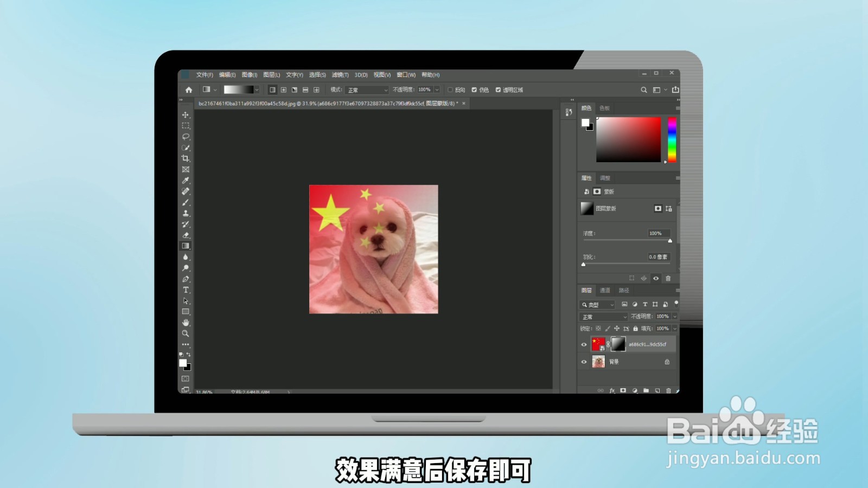868x488 pixels.
Task: Open the 编辑(E) menu
Action: [227, 75]
